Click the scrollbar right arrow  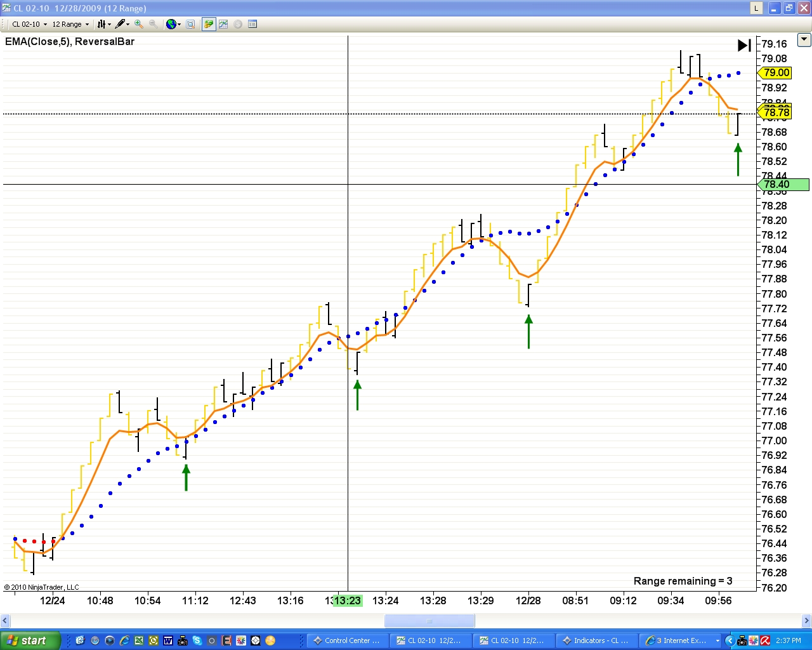(x=806, y=621)
